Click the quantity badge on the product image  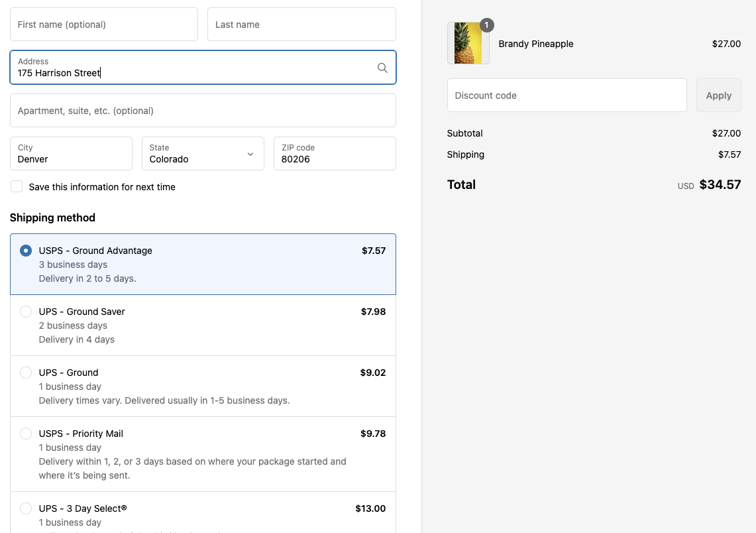click(486, 25)
